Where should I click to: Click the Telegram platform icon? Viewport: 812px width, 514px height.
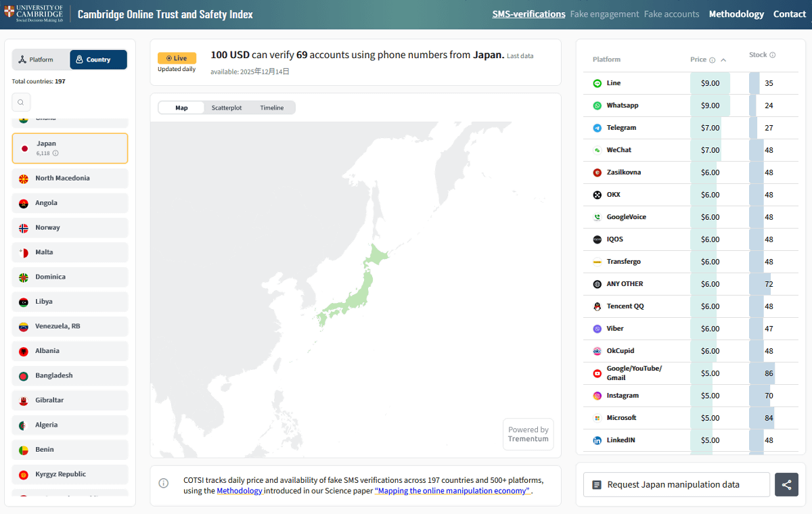pyautogui.click(x=597, y=128)
